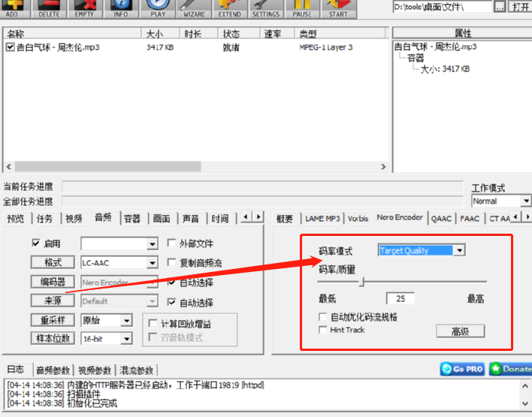Click the PLAY toolbar icon
Screen dimensions: 532x417
coord(158,8)
